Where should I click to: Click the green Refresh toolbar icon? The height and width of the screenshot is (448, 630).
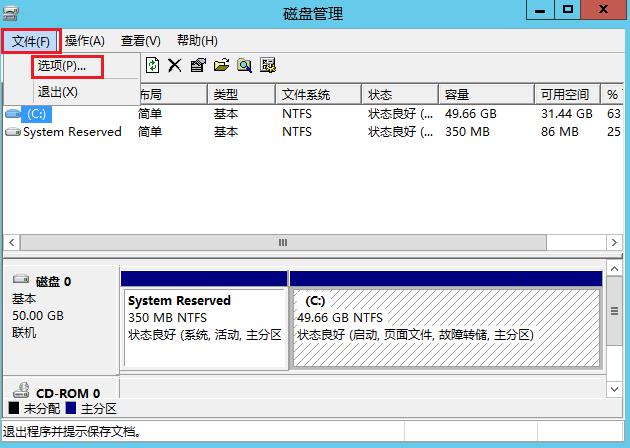click(152, 65)
